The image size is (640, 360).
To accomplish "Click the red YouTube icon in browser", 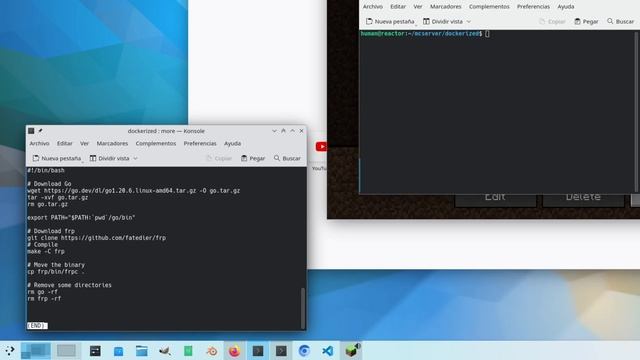I will 321,146.
